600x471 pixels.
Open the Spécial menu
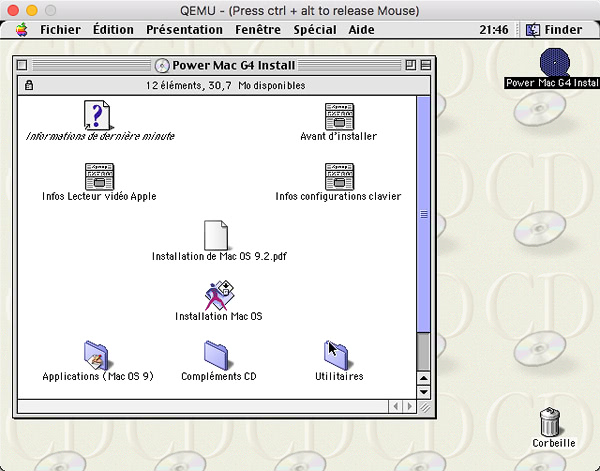coord(315,29)
